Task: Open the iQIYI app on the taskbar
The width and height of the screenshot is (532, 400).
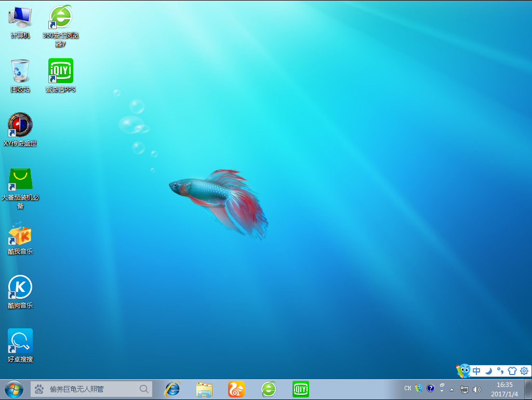Action: [x=301, y=389]
